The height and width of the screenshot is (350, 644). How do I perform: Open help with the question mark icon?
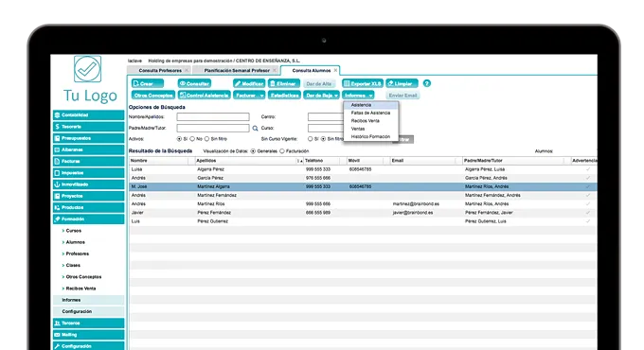[x=427, y=83]
